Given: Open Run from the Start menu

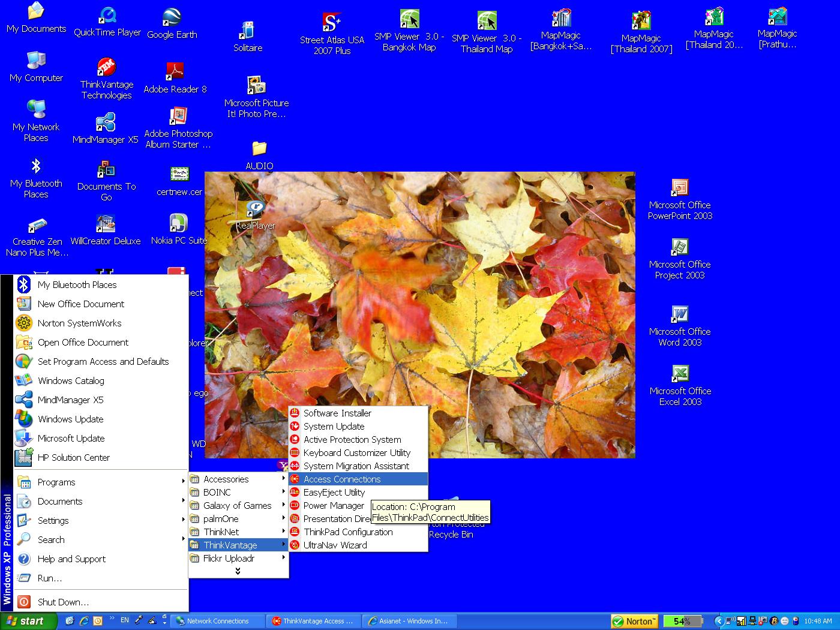Looking at the screenshot, I should coord(100,578).
